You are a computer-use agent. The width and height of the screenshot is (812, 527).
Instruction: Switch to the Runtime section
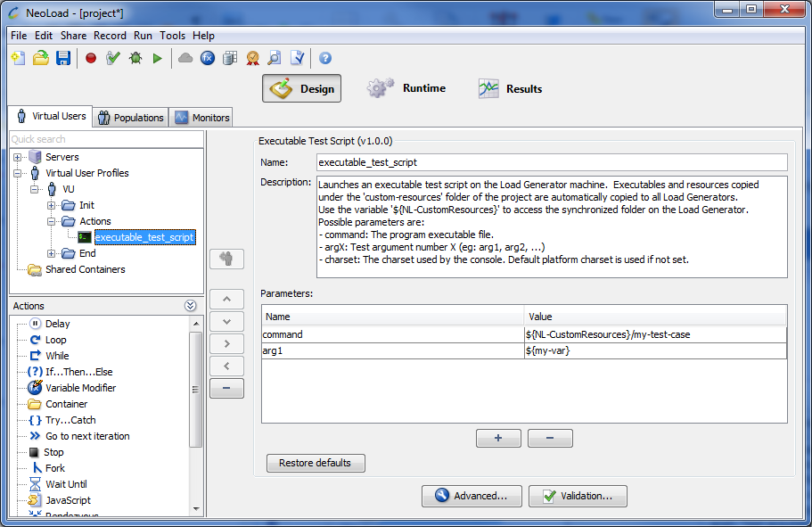point(407,88)
